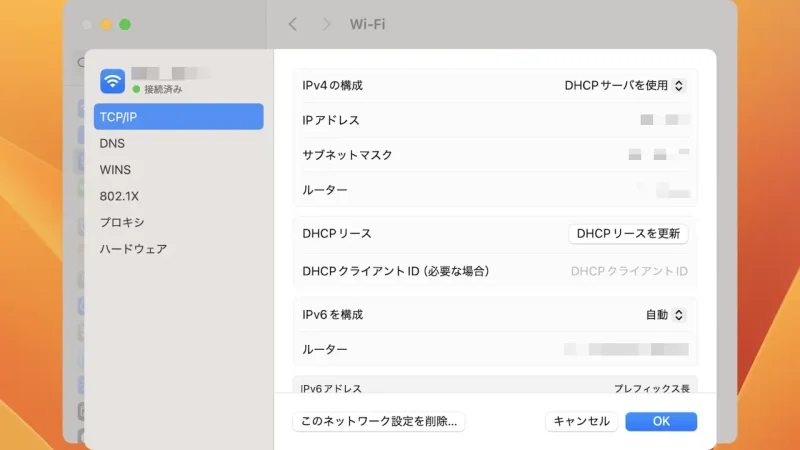Click the blue Wi-Fi network icon
This screenshot has height=450, width=800.
pos(112,81)
